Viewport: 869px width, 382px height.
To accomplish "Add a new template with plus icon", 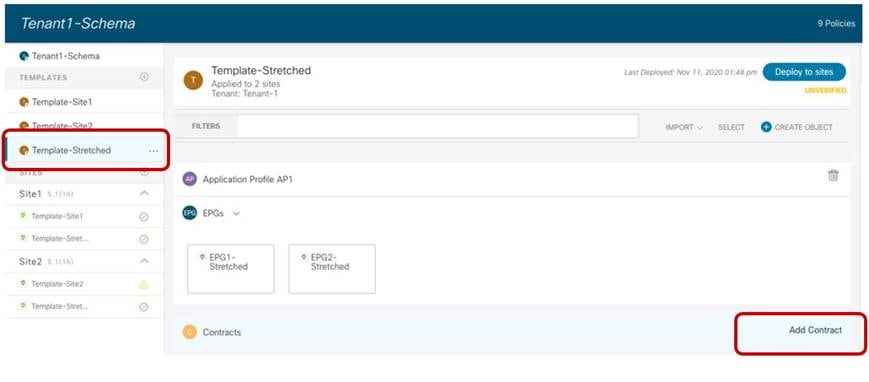I will click(x=144, y=77).
